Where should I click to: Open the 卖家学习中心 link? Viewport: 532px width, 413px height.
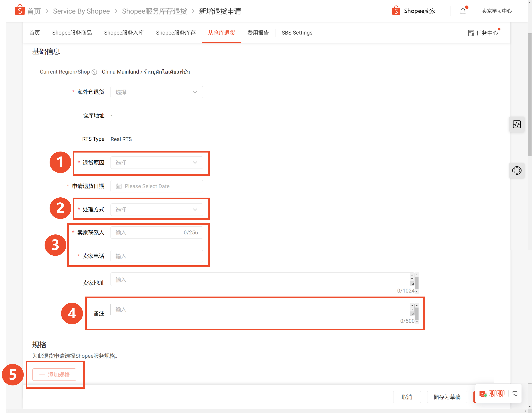(497, 11)
